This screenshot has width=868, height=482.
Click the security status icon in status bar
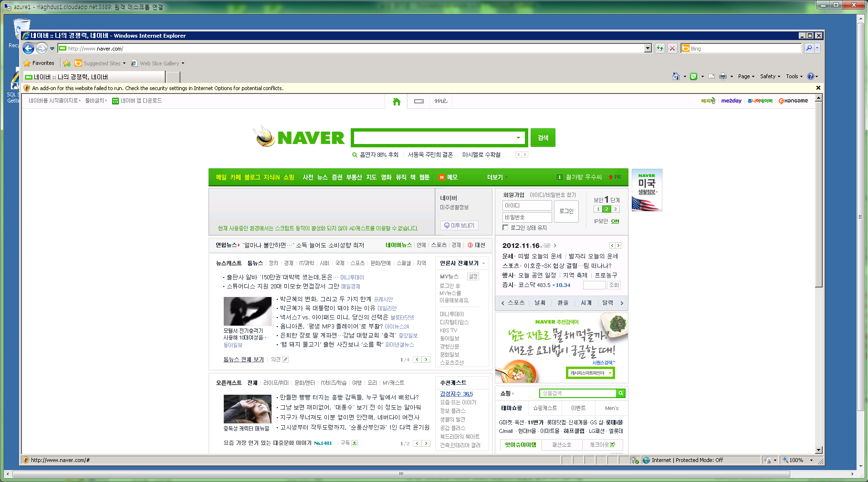click(x=635, y=460)
